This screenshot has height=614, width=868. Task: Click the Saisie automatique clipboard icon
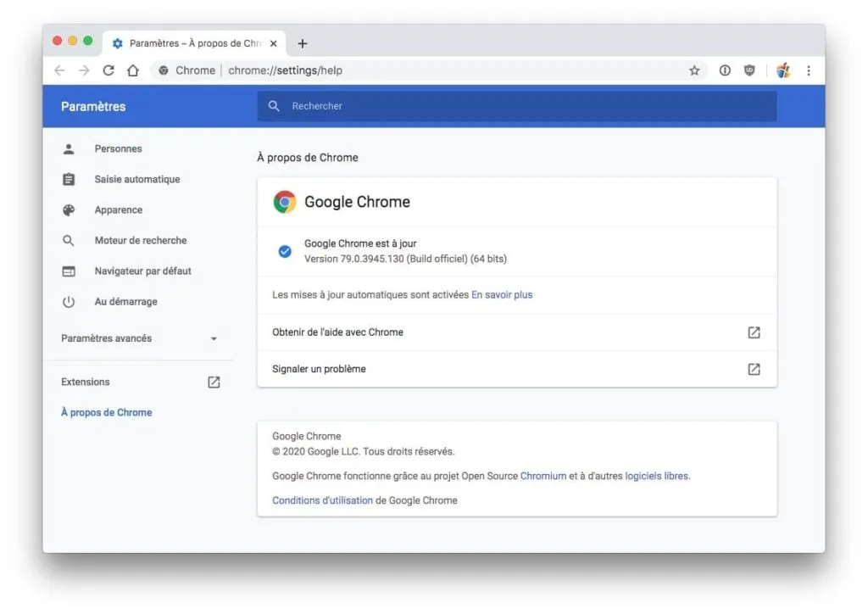(x=69, y=179)
